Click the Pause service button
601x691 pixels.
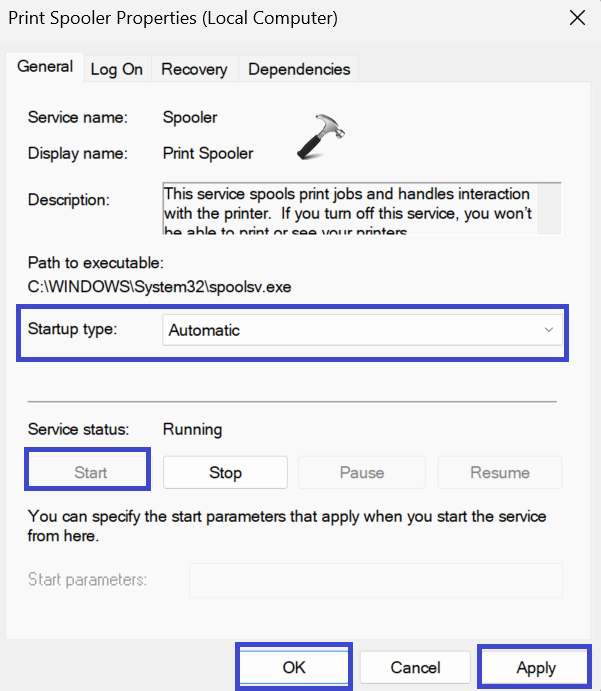pyautogui.click(x=362, y=472)
